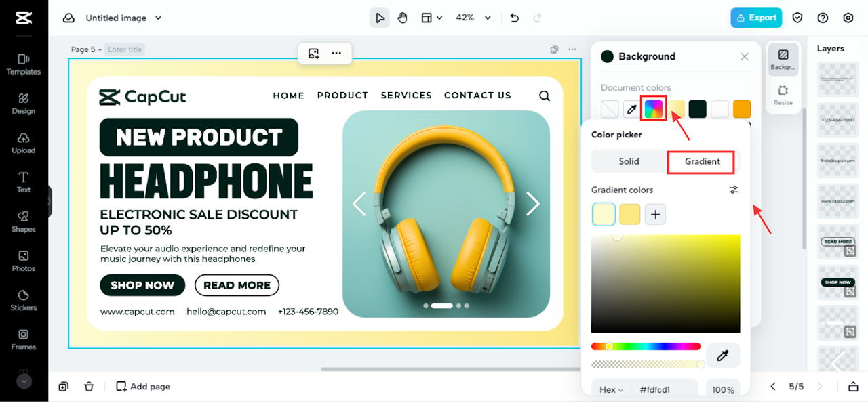Open the Frames sidebar panel
The image size is (868, 403).
point(24,339)
